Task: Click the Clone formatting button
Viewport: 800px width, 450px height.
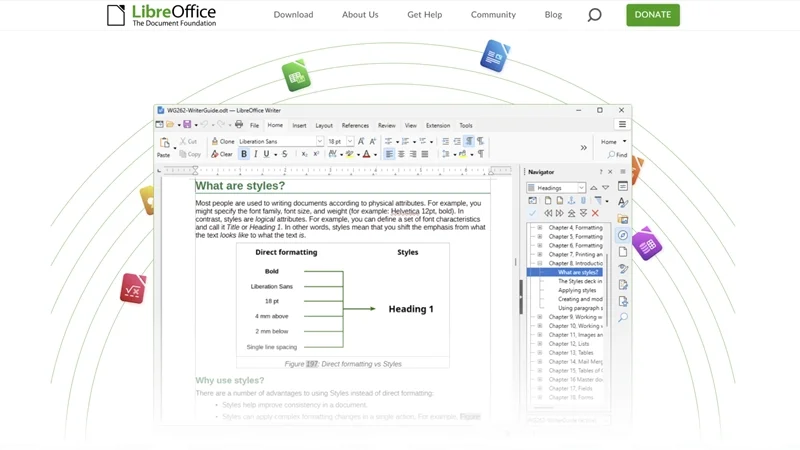Action: (x=223, y=141)
